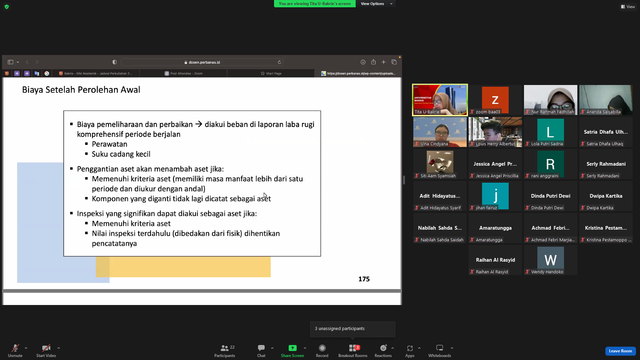Select Nur Rahmah Fadhilah's video tile
This screenshot has height=360, width=640.
click(550, 100)
